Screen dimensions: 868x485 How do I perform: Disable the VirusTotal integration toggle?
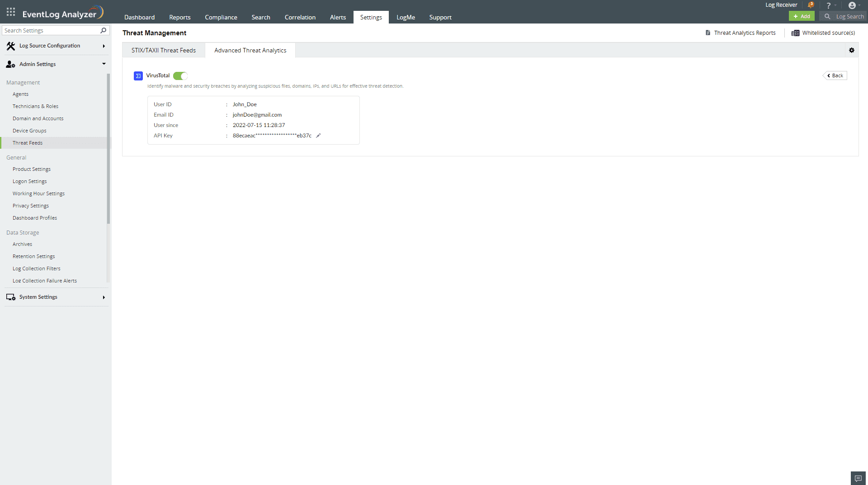[180, 76]
